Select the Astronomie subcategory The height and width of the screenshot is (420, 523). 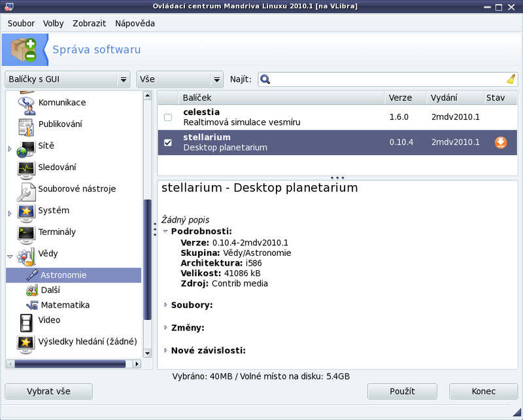73,275
